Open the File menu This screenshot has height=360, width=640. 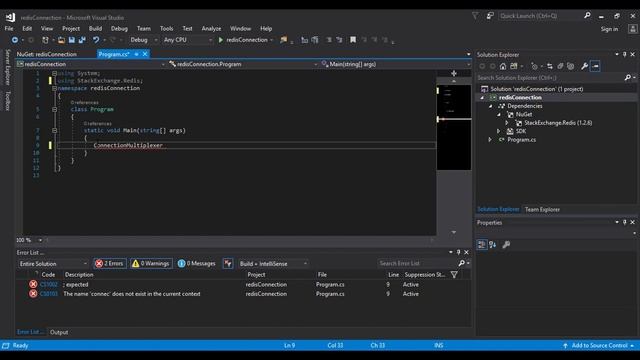9,29
